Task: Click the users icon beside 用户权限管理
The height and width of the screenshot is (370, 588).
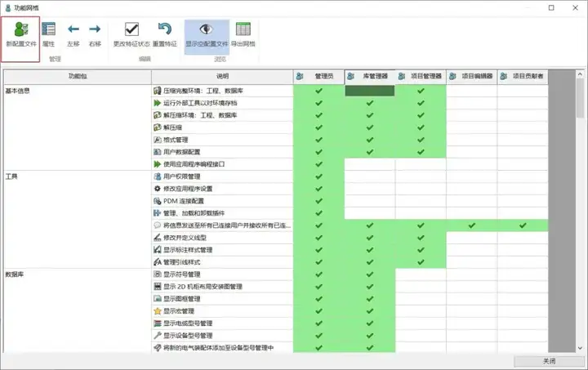Action: 158,176
